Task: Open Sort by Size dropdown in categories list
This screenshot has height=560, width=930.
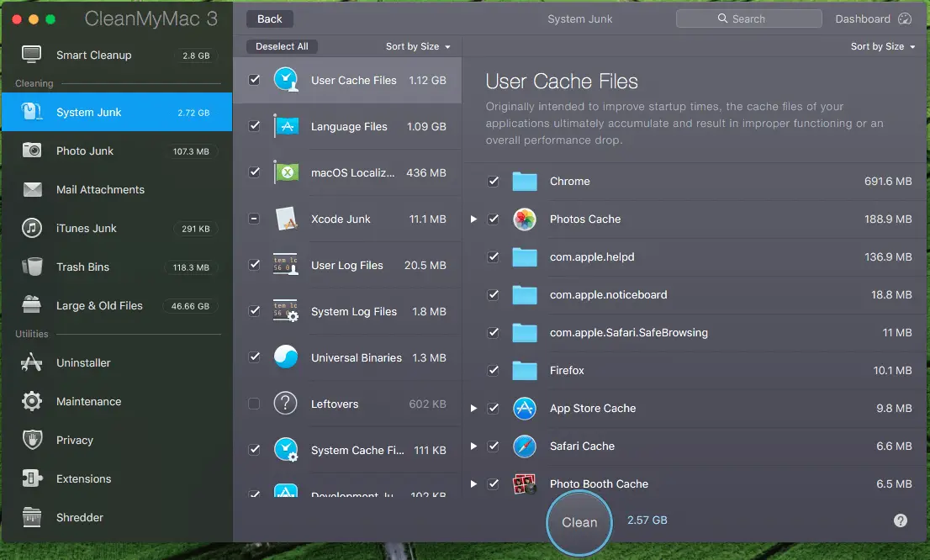Action: [418, 46]
